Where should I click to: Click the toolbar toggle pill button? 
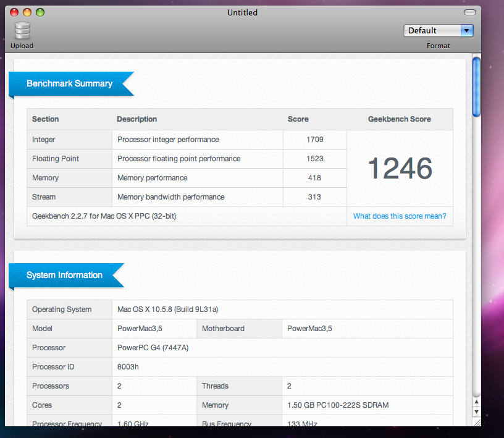469,12
